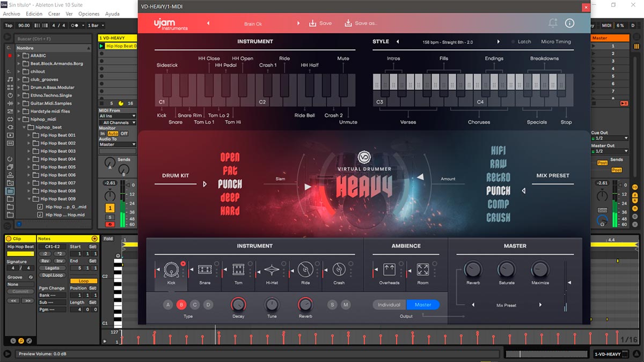This screenshot has width=644, height=362.
Task: Mute the kick with the M button
Action: click(346, 305)
